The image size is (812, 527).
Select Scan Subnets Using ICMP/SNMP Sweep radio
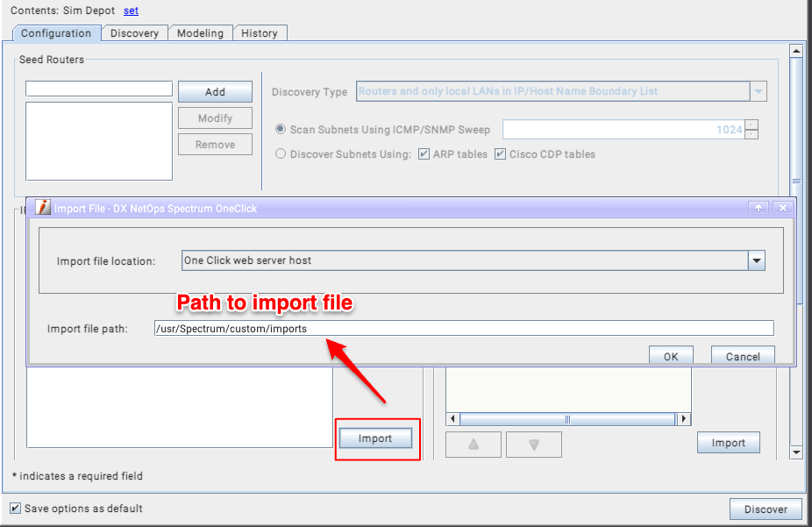click(x=280, y=129)
